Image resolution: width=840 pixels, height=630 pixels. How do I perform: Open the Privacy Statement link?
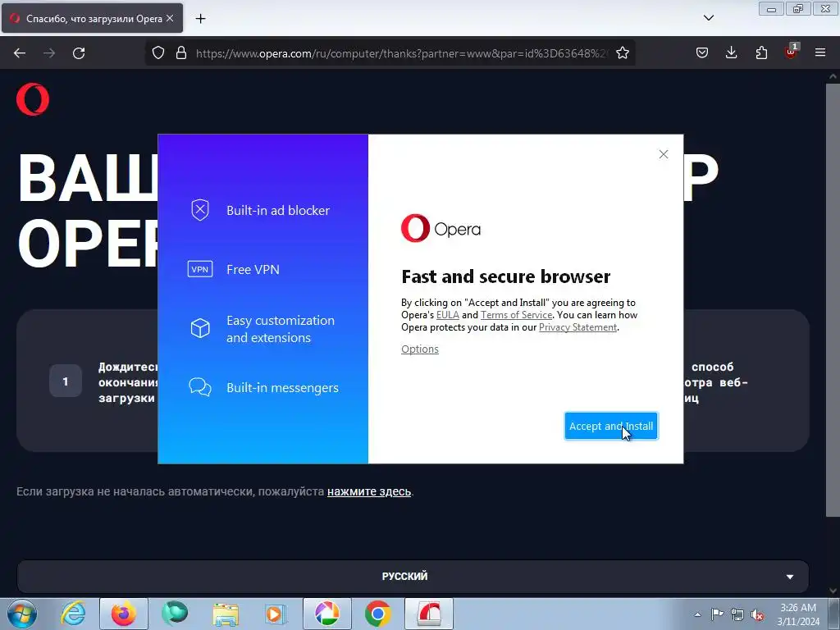pos(577,327)
